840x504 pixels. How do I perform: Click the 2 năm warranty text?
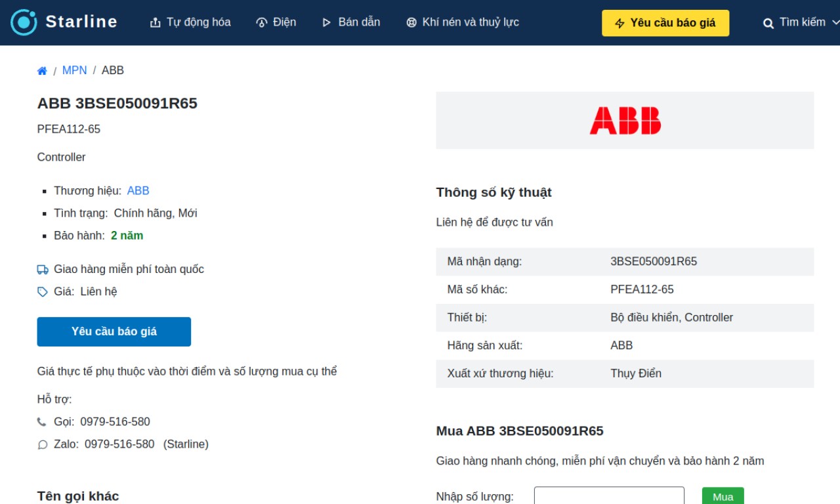coord(127,236)
